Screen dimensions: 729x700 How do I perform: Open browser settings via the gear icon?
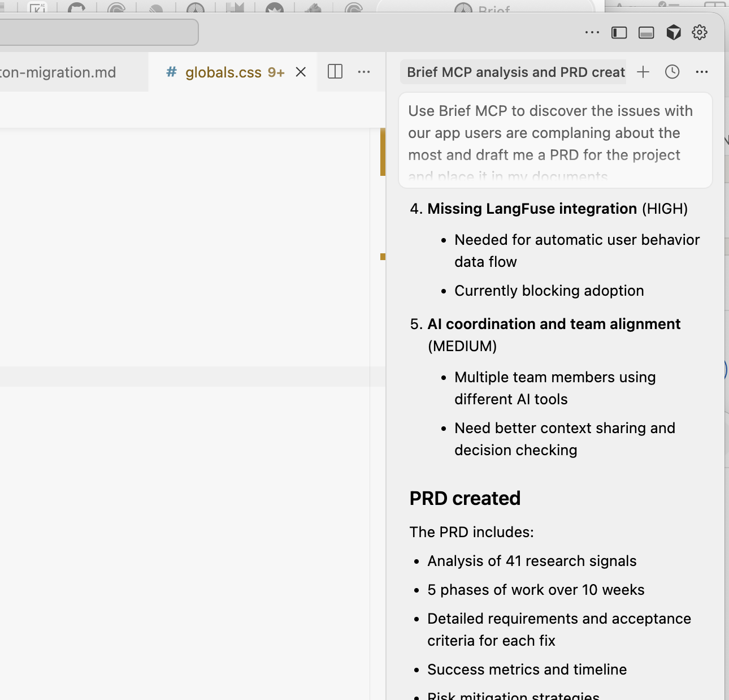coord(699,32)
